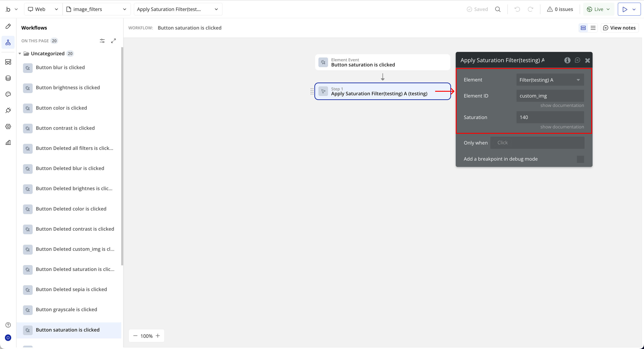Open the Plugins tab plug icon
Screen dimensions: 644x349
tap(8, 110)
